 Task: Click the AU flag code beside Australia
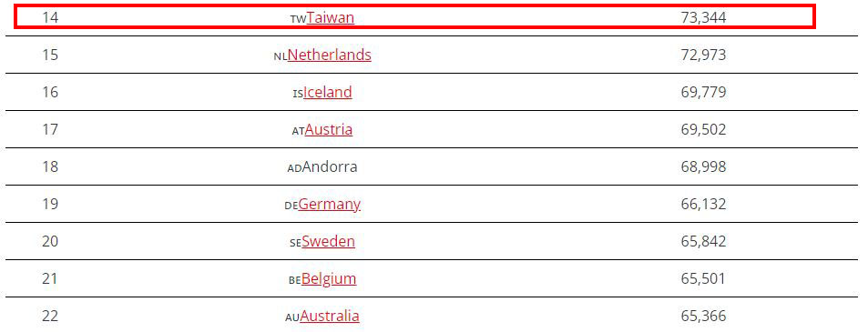pyautogui.click(x=291, y=317)
